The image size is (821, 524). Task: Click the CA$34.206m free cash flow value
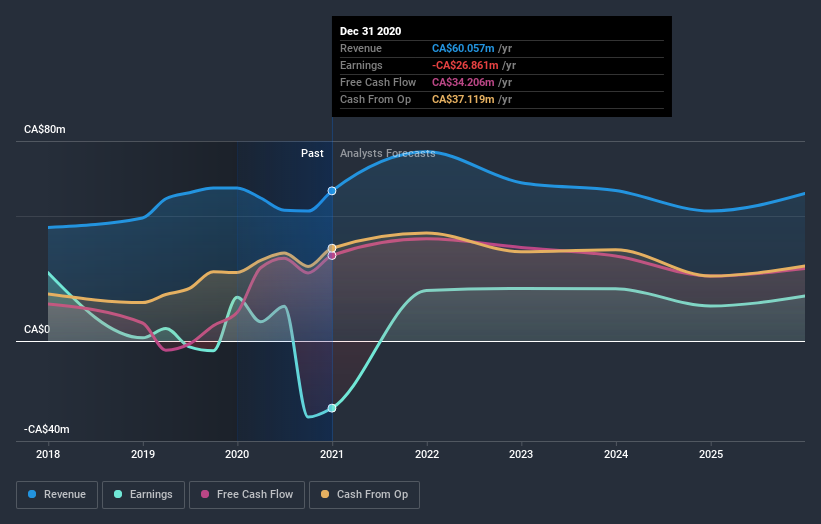tap(463, 82)
